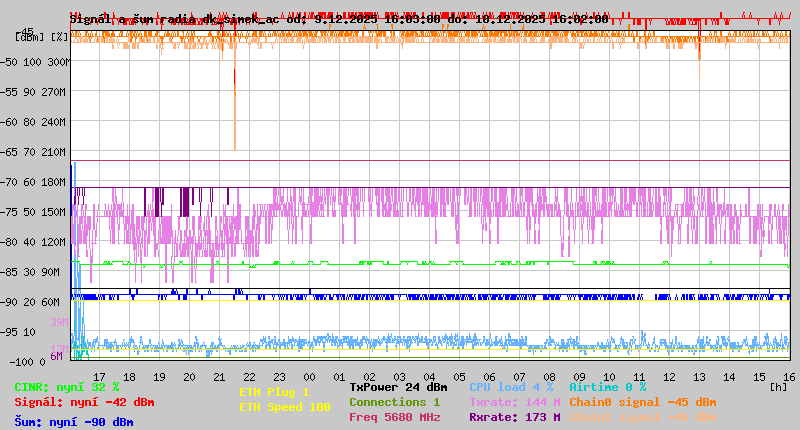Select the yellow ETH Plug legend label
800x430 pixels.
pyautogui.click(x=274, y=392)
